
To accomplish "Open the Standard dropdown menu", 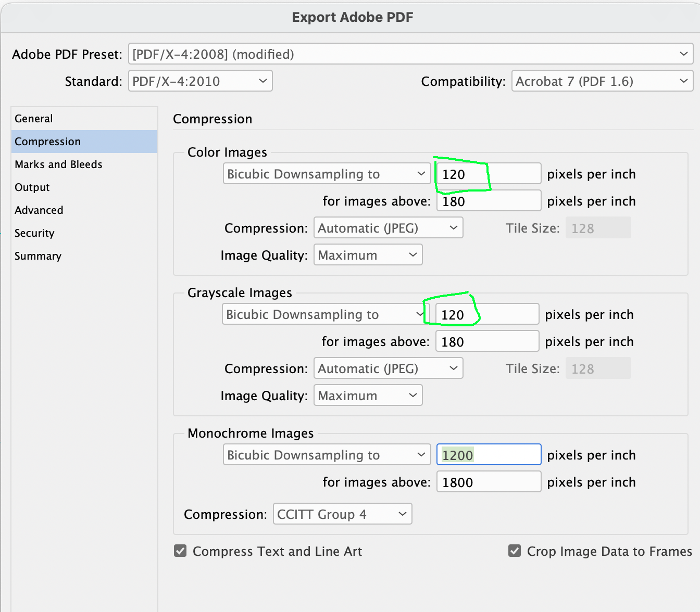I will click(200, 81).
